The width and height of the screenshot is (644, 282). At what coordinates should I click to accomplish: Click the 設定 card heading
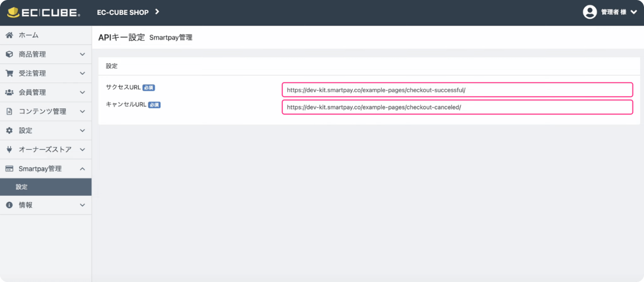click(112, 66)
